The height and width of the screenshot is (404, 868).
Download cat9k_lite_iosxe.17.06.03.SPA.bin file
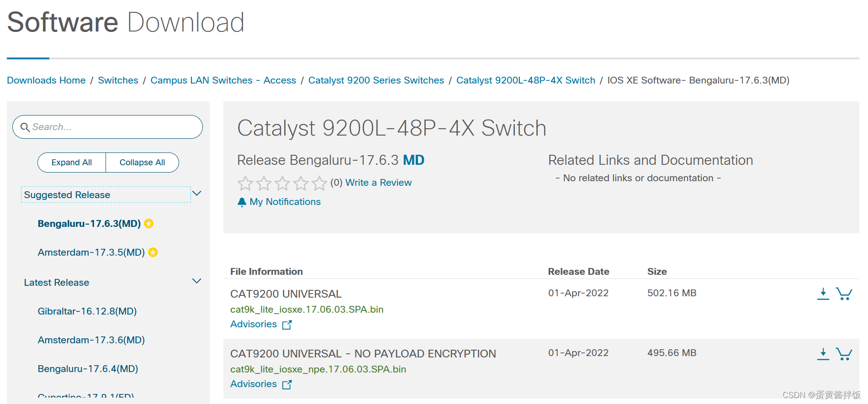click(x=823, y=294)
